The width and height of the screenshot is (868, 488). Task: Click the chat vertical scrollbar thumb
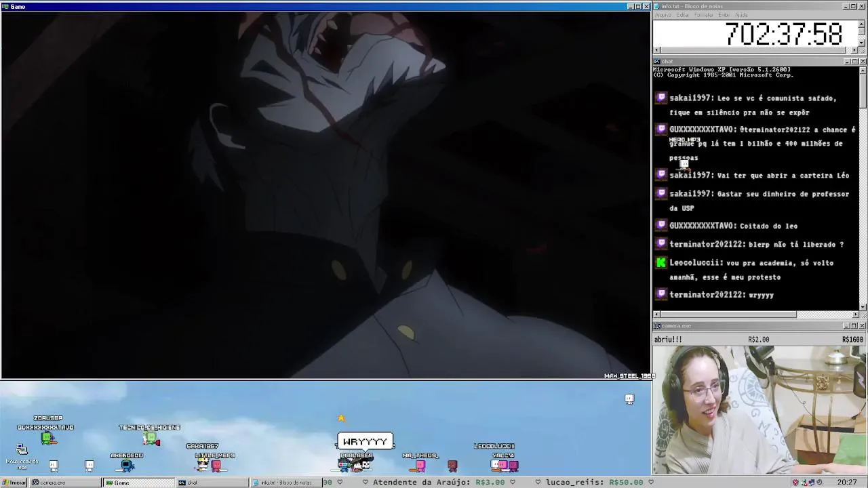[863, 90]
